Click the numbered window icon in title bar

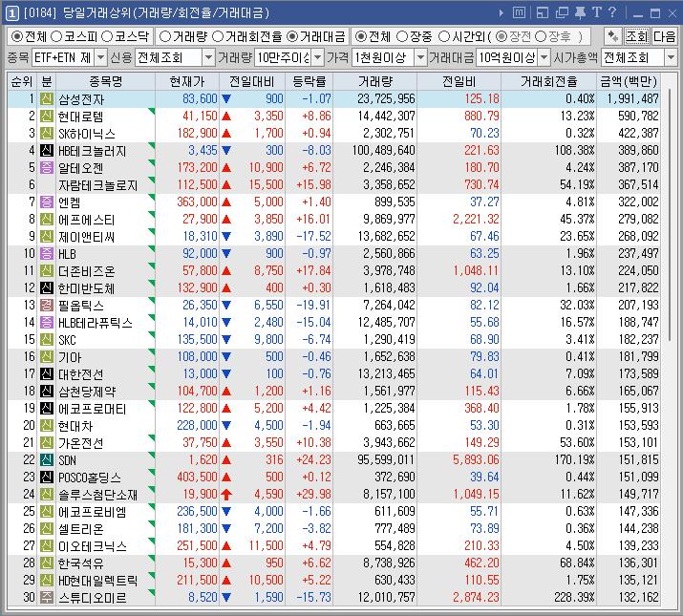[11, 13]
